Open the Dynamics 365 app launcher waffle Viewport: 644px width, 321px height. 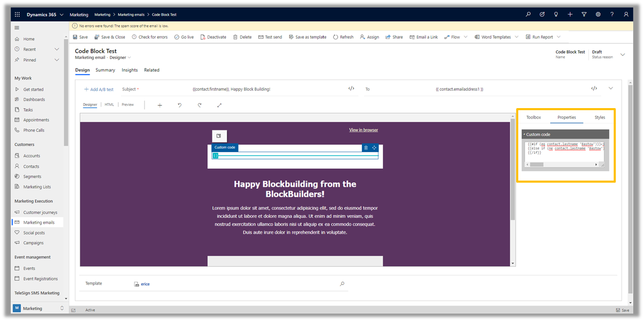(17, 15)
